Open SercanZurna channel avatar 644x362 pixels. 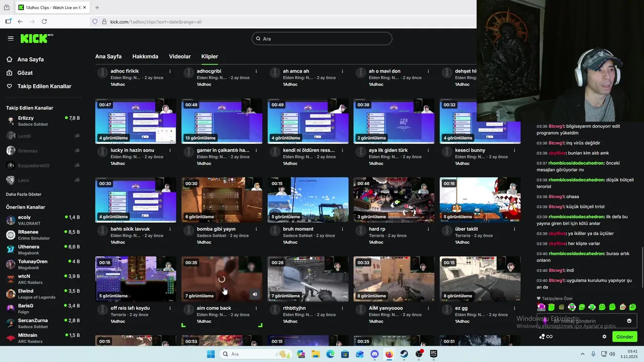[x=11, y=323]
